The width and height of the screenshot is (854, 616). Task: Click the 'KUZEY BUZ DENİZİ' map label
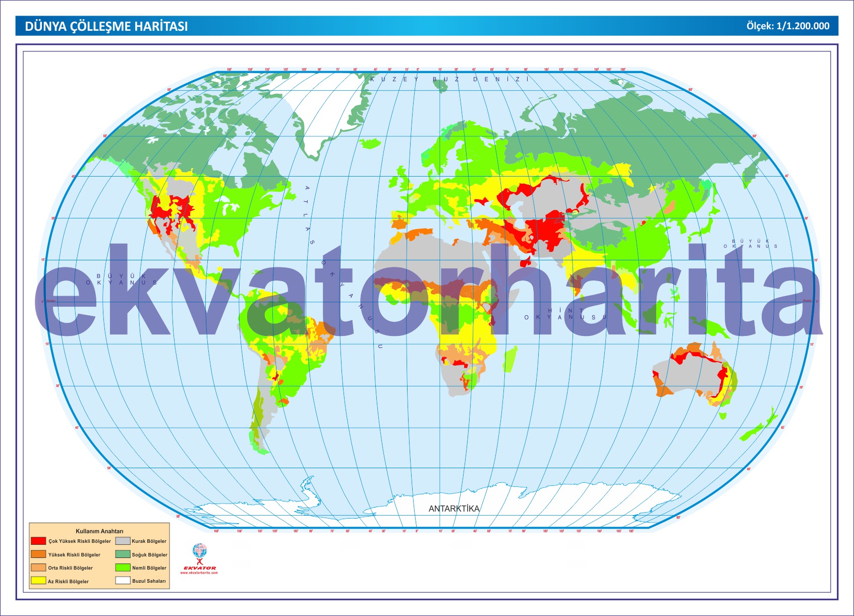coord(449,79)
